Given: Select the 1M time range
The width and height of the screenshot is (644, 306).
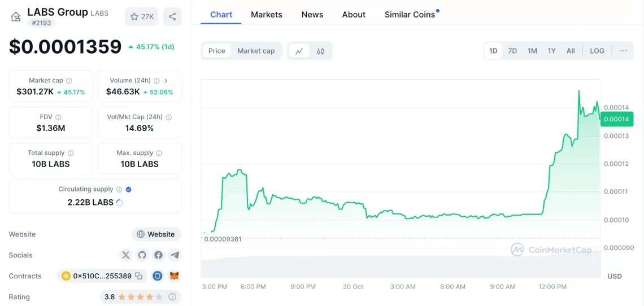Looking at the screenshot, I should click(x=532, y=51).
